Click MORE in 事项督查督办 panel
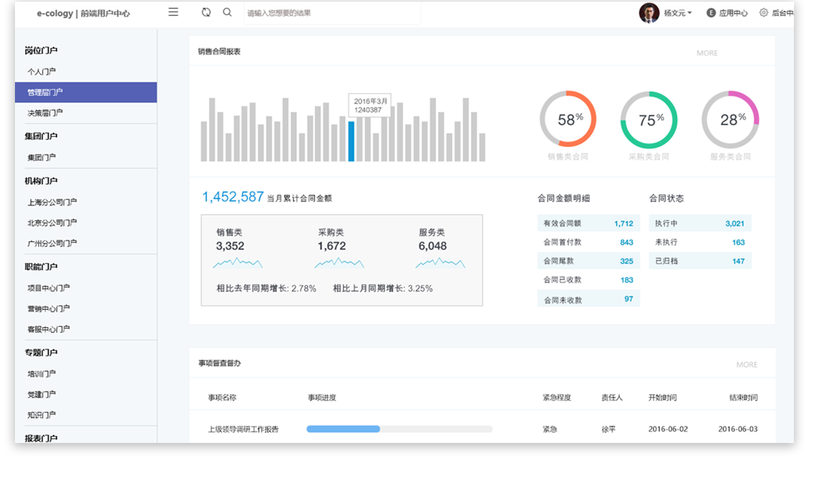Image resolution: width=821 pixels, height=504 pixels. click(746, 365)
